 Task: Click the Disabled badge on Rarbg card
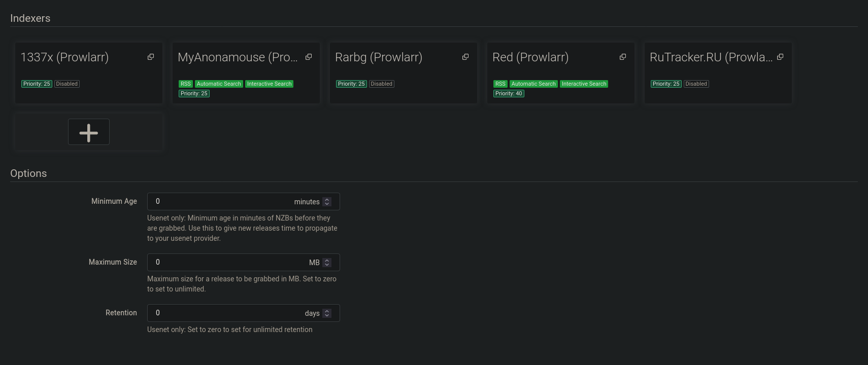coord(382,84)
